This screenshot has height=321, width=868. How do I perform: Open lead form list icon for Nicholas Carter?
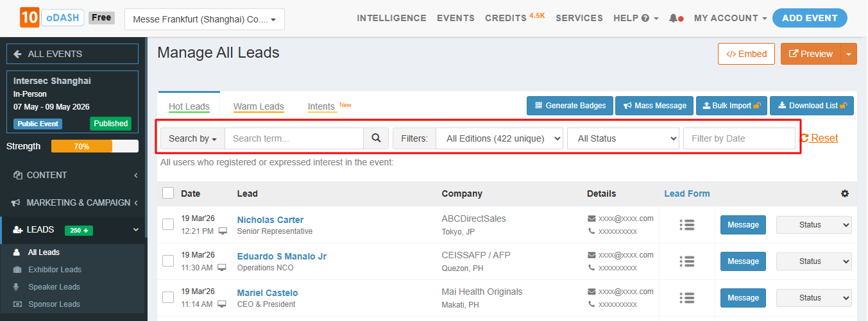(687, 225)
